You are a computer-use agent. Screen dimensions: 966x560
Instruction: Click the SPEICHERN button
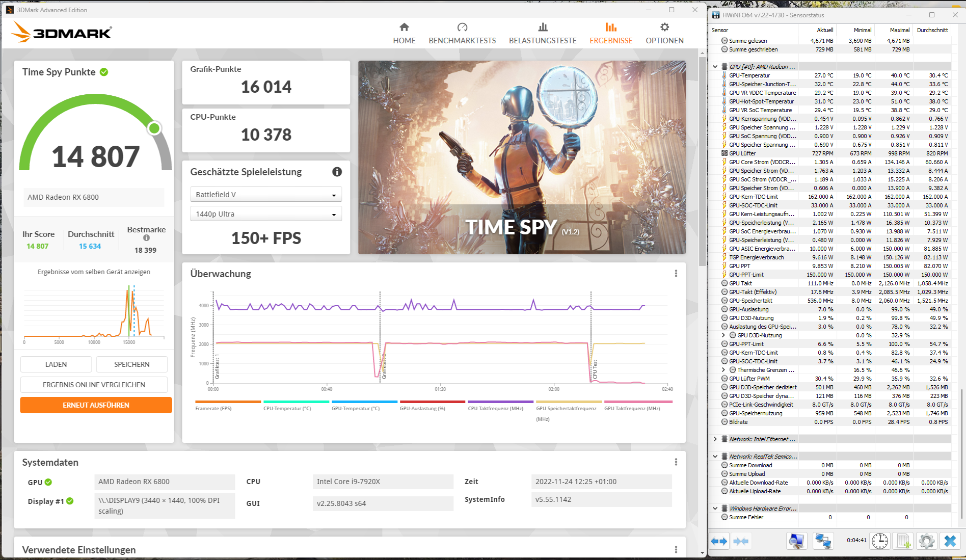point(132,364)
